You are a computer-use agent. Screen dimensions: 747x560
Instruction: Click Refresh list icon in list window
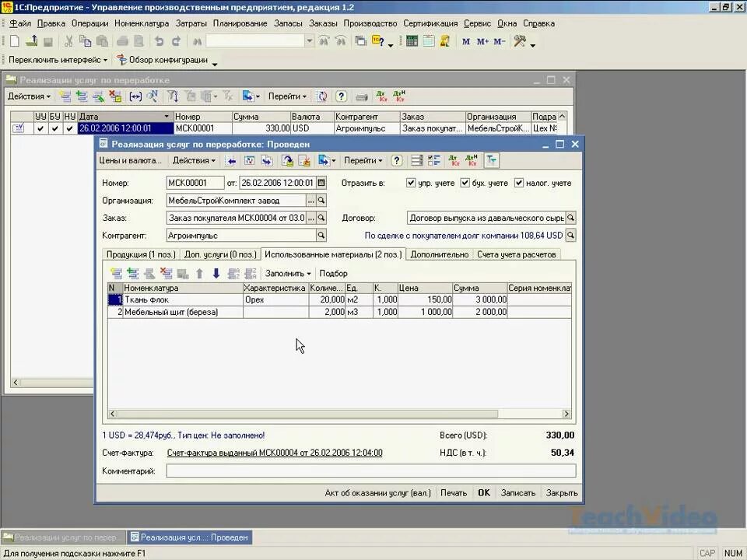(322, 96)
